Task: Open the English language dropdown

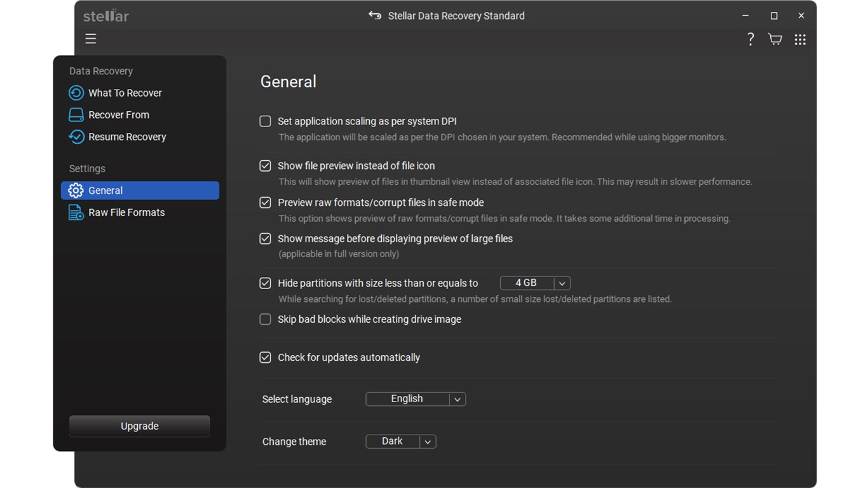Action: tap(416, 399)
